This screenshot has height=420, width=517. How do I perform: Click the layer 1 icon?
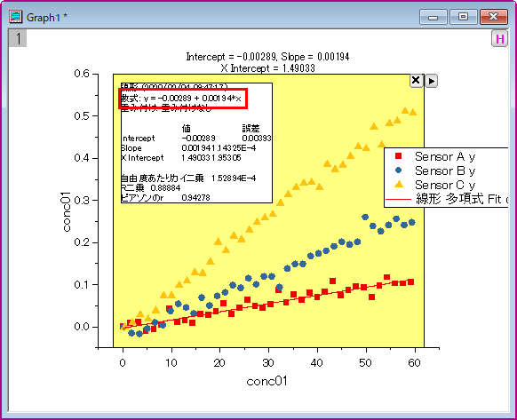click(x=18, y=38)
